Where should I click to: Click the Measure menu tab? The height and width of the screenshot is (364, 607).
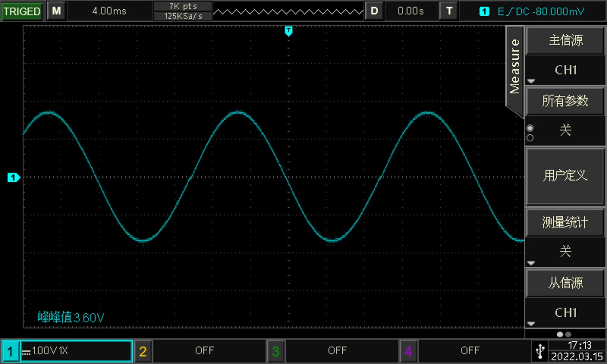click(x=514, y=67)
